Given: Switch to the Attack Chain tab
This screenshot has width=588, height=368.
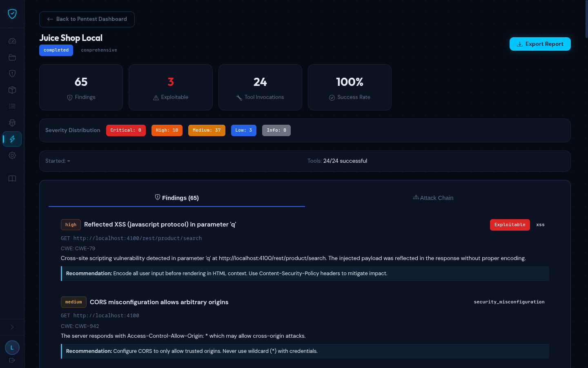Looking at the screenshot, I should pos(433,198).
